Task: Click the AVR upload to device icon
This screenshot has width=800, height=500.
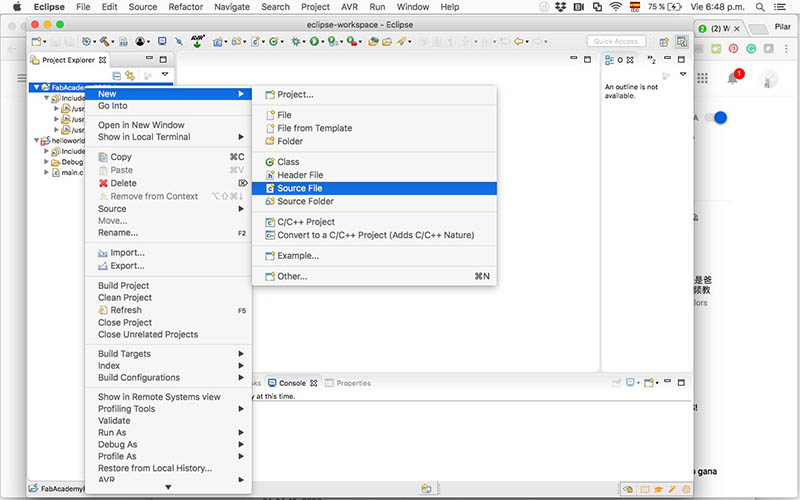Action: click(197, 41)
